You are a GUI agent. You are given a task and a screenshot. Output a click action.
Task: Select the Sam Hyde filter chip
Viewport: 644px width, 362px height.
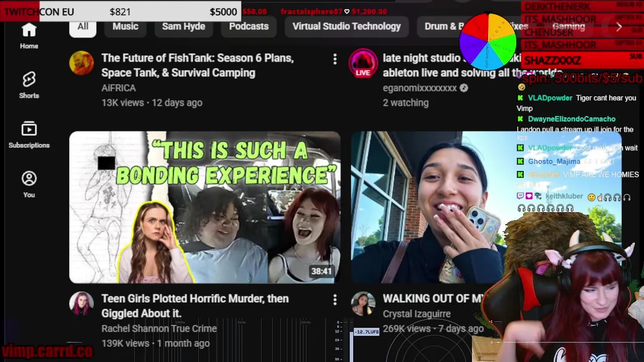tap(183, 26)
